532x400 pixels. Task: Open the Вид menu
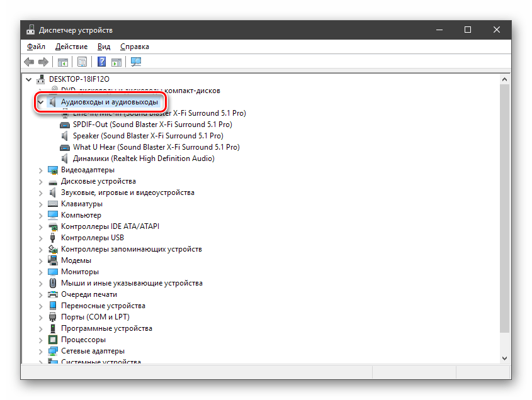pyautogui.click(x=104, y=47)
